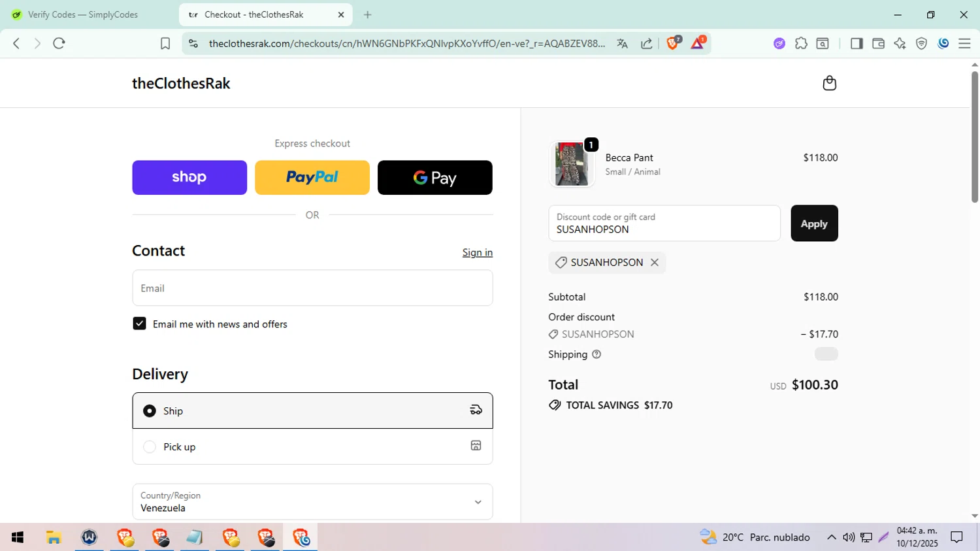Open the Brave Shields lion icon
The height and width of the screenshot is (551, 980).
click(673, 43)
